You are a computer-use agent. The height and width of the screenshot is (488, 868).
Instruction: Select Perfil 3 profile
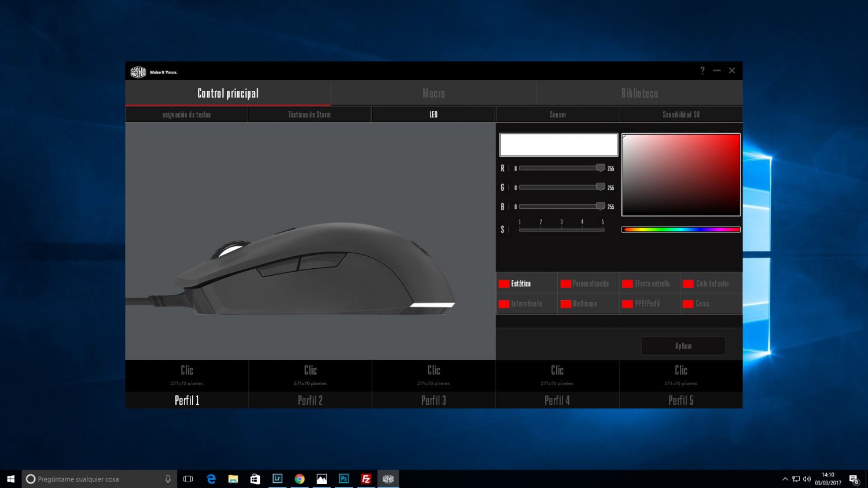pyautogui.click(x=433, y=400)
